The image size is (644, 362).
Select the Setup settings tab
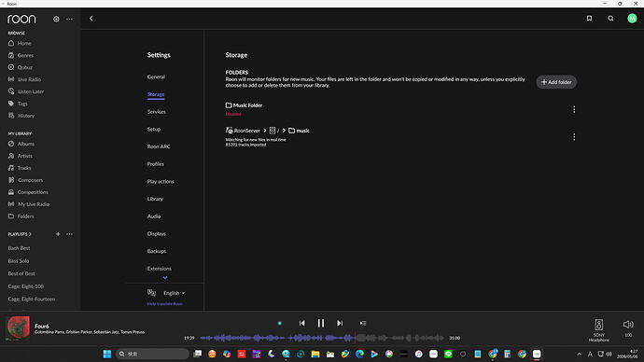pos(154,129)
